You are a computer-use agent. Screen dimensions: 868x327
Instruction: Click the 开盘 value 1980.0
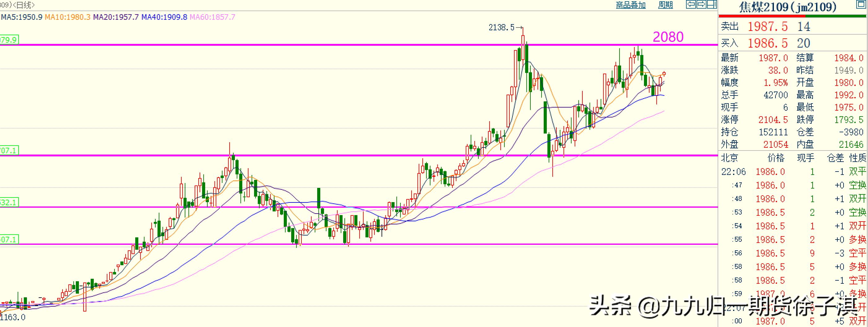click(849, 83)
